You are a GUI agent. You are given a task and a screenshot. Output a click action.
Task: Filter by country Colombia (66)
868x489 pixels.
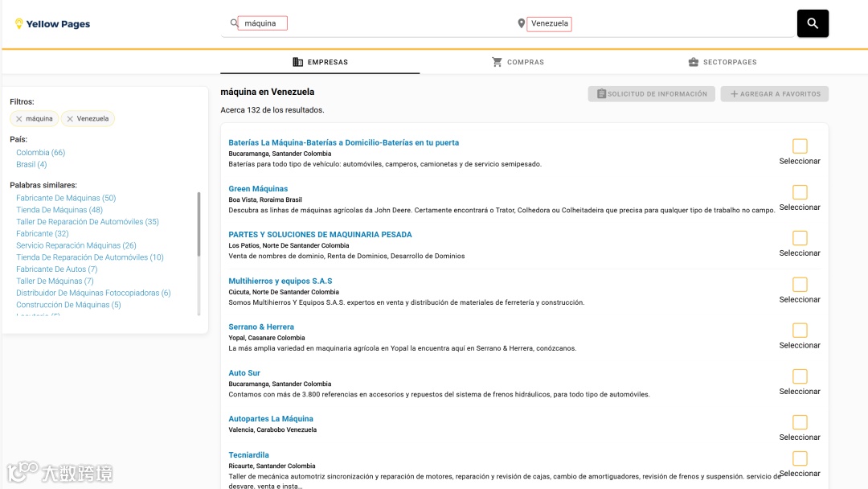pos(40,152)
